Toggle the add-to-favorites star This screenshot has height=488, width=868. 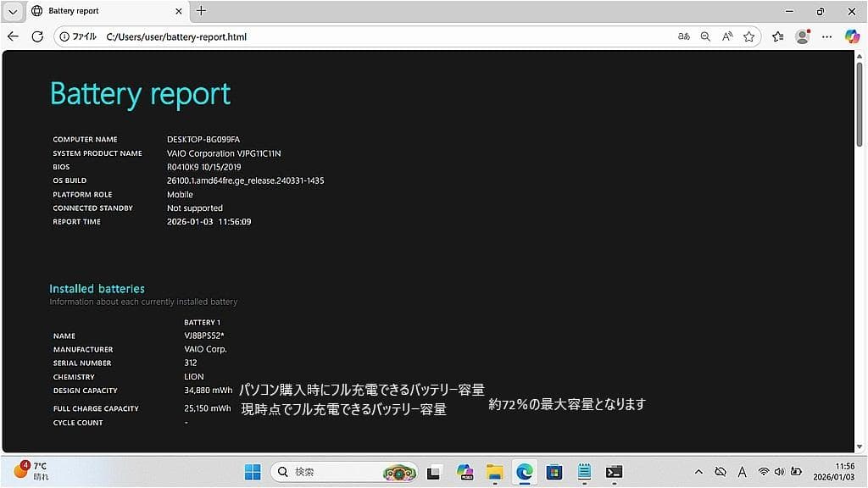tap(748, 36)
